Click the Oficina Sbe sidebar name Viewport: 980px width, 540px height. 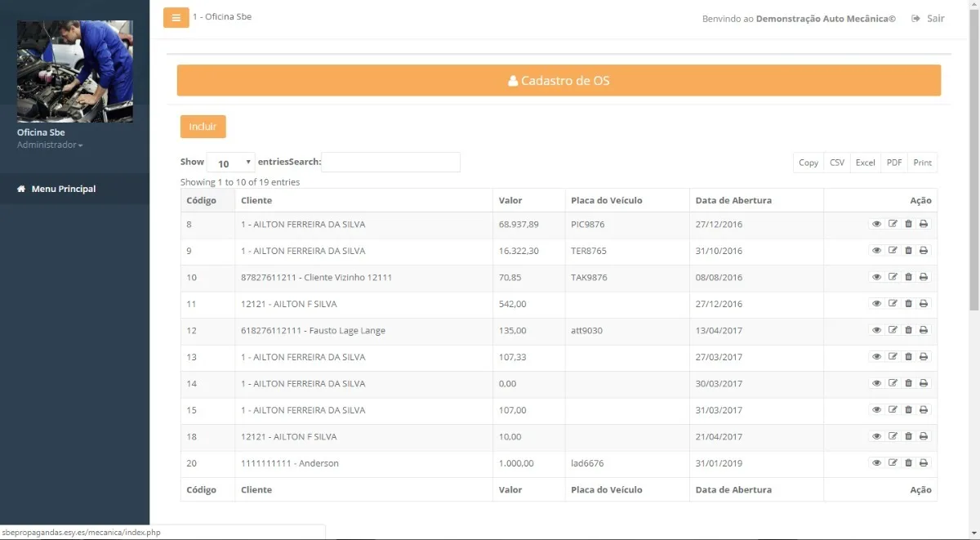coord(41,132)
